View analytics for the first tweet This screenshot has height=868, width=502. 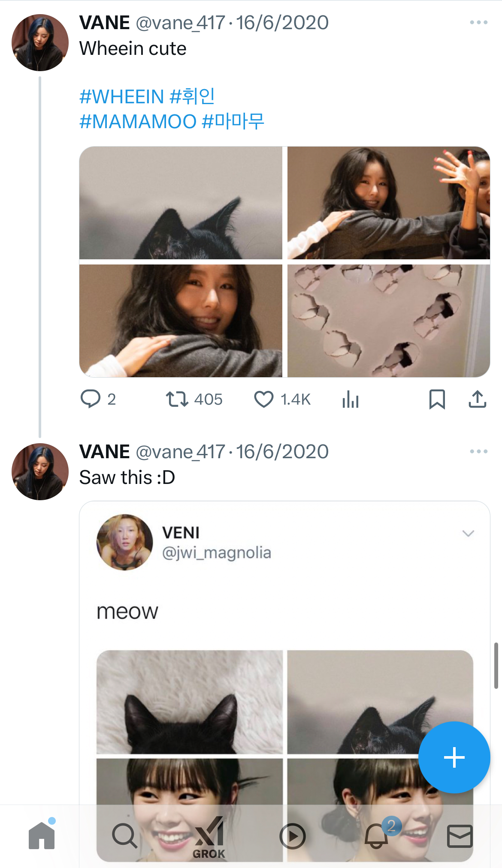pos(351,399)
